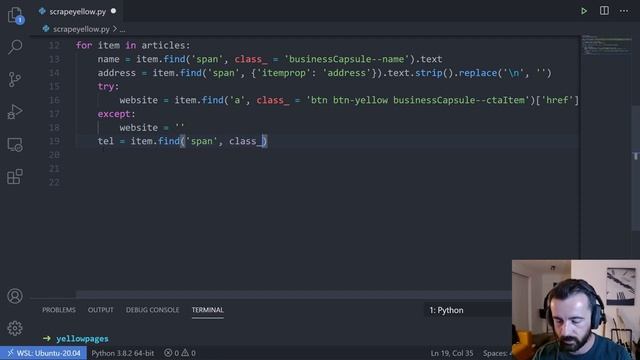
Task: Click line number 12 in the gutter
Action: [54, 45]
